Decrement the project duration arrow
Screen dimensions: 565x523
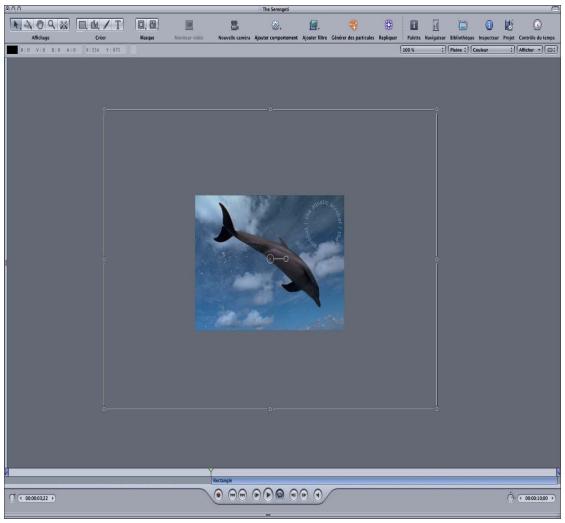click(x=521, y=498)
